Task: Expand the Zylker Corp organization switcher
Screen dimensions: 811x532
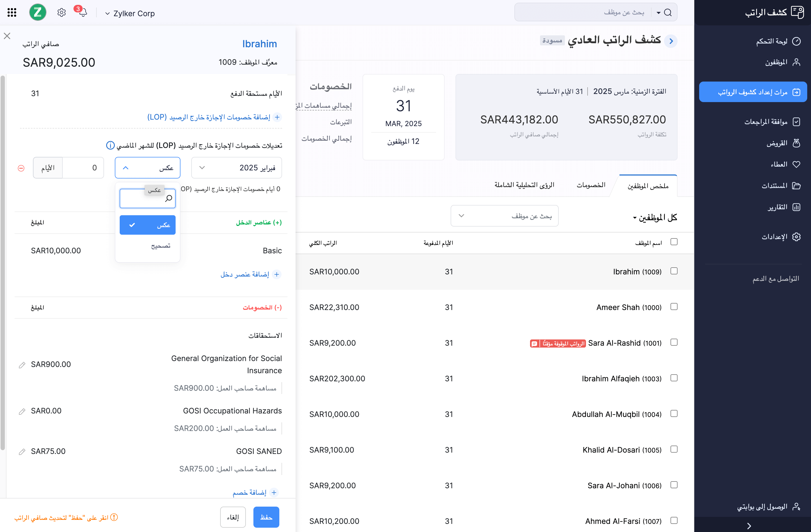Action: 130,14
